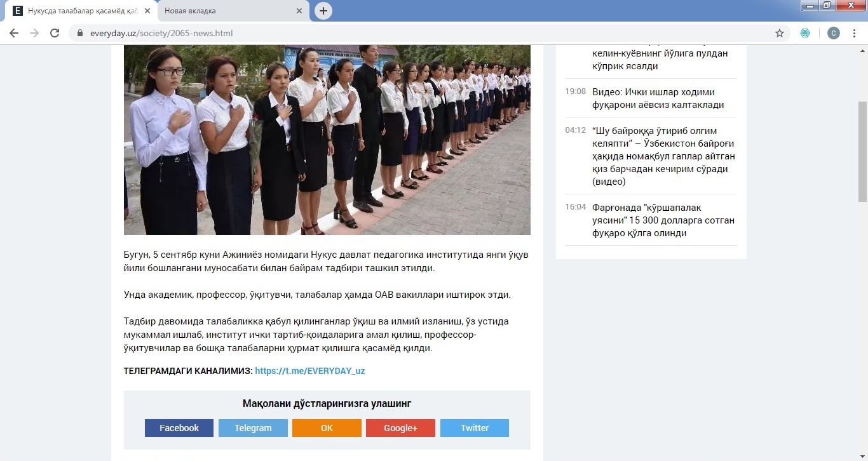Image resolution: width=868 pixels, height=461 pixels.
Task: Share the article on Twitter
Action: coord(475,428)
